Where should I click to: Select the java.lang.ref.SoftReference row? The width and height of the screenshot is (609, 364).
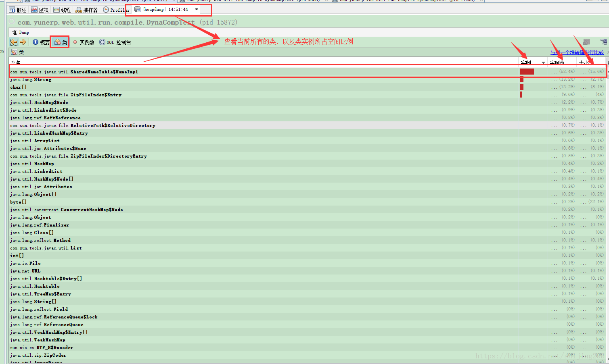[x=308, y=118]
